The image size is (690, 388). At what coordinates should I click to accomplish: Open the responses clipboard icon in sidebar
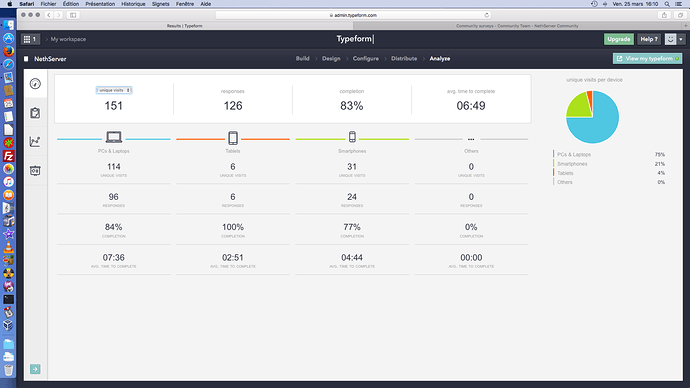pyautogui.click(x=35, y=113)
